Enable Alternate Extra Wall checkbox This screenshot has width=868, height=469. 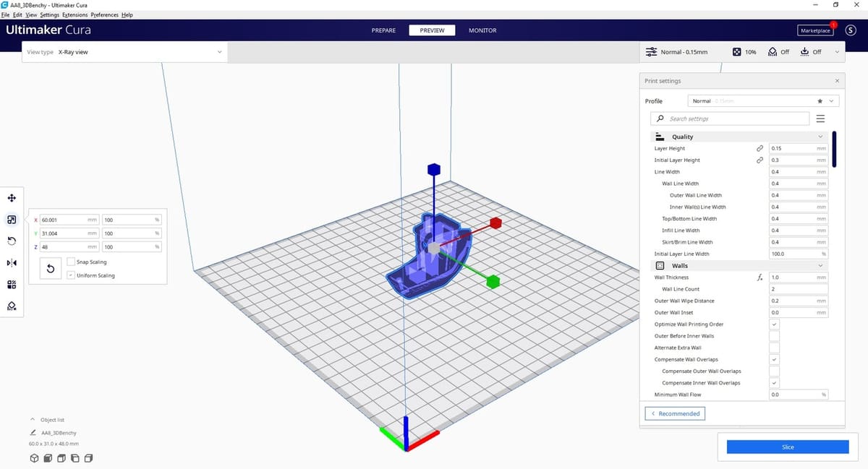click(x=774, y=348)
